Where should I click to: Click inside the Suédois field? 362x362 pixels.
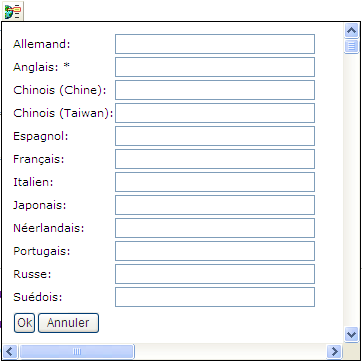(x=215, y=297)
